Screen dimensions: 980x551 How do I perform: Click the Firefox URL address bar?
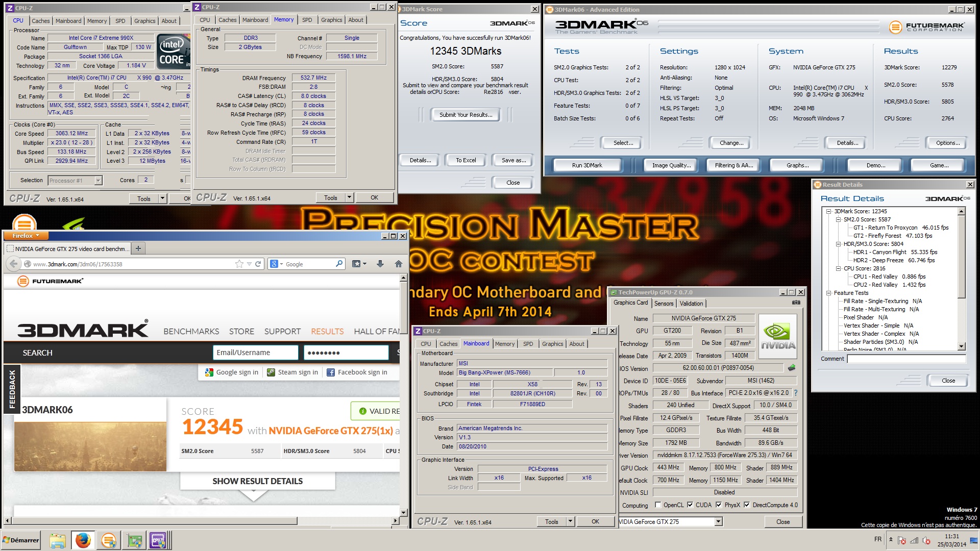click(133, 264)
